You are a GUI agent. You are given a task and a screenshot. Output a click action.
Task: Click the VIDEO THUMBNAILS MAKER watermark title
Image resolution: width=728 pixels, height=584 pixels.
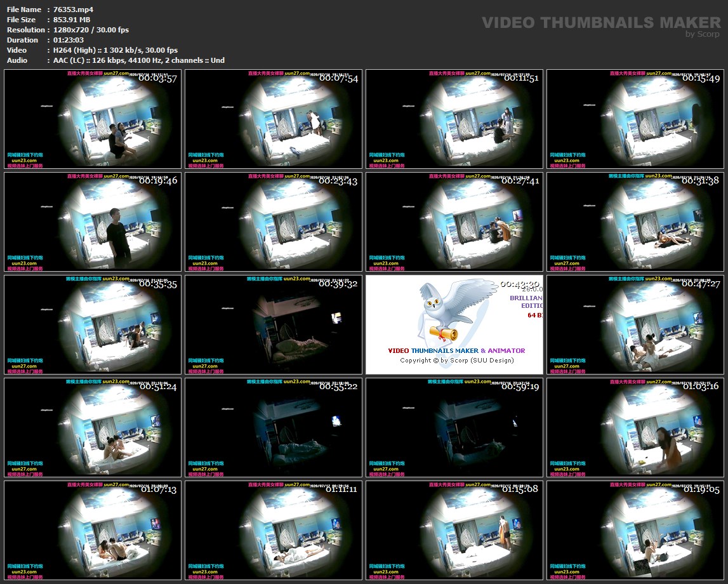601,23
